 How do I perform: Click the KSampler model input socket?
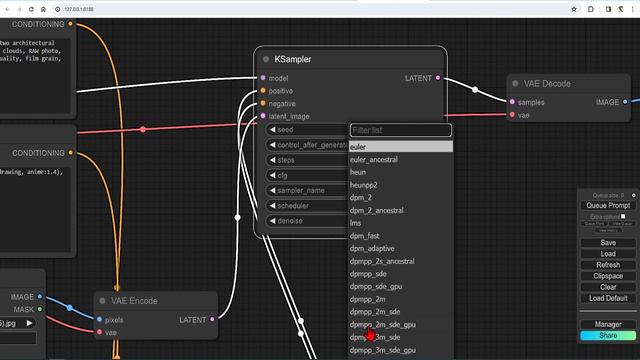[263, 78]
